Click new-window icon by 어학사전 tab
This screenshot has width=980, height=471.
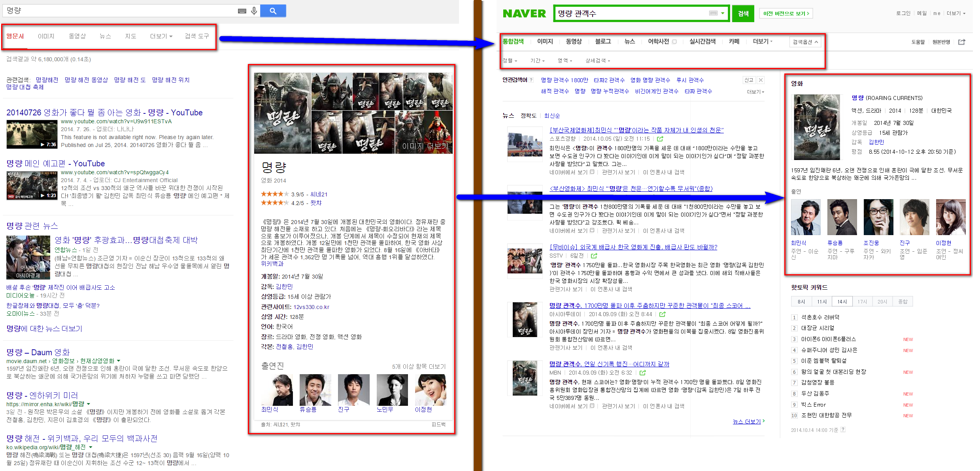point(674,41)
